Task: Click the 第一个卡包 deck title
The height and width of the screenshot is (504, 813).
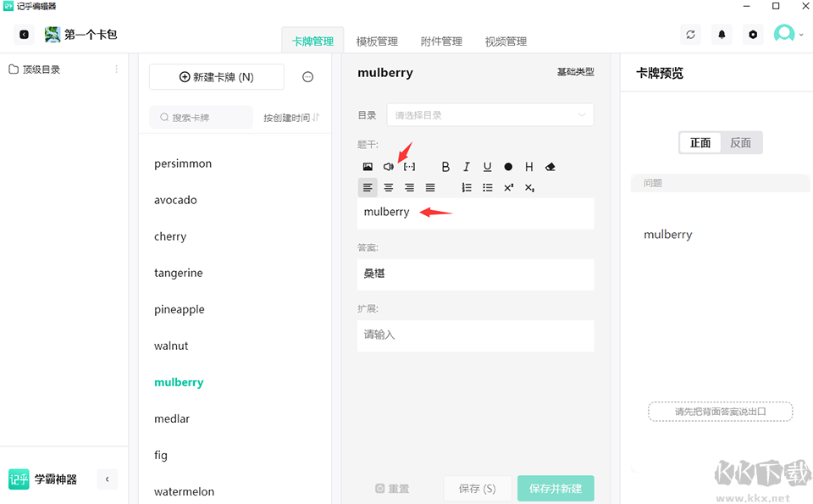Action: pyautogui.click(x=91, y=35)
